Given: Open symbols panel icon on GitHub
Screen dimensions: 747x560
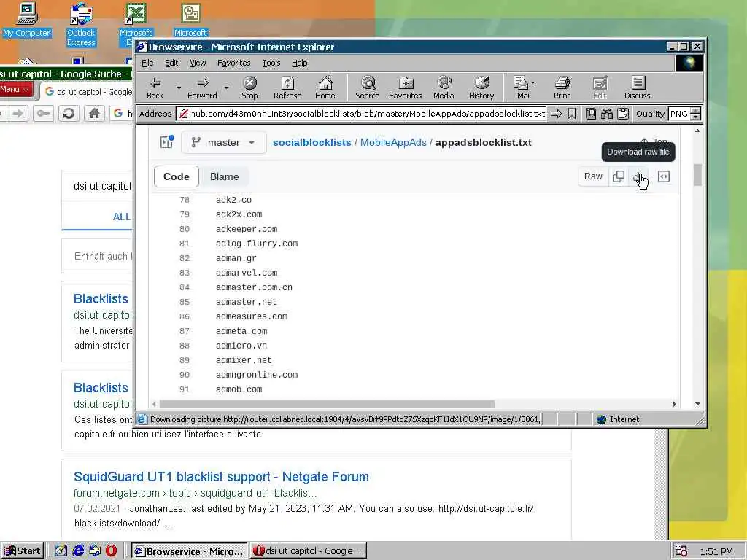Looking at the screenshot, I should coord(664,176).
